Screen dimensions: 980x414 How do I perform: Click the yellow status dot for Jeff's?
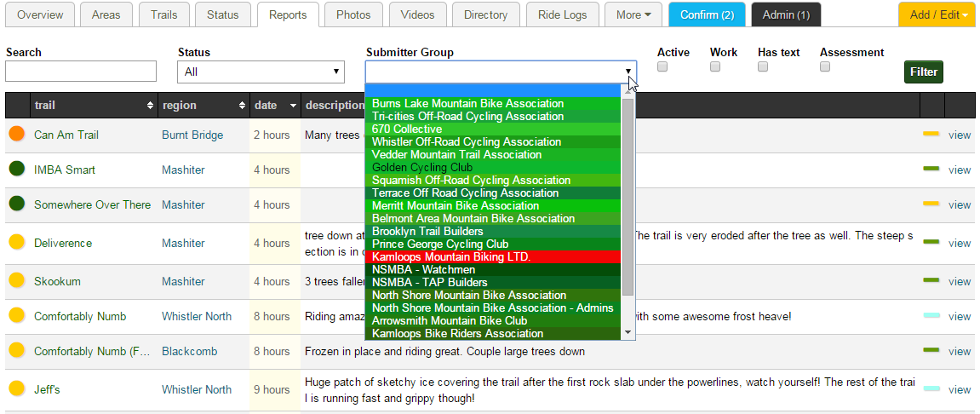coord(17,389)
